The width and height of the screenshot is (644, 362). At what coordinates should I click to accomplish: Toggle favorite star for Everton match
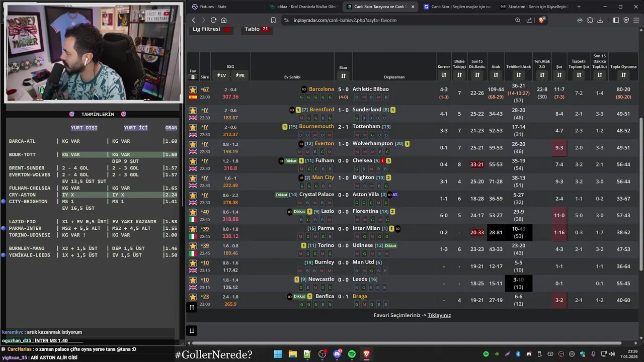193,144
